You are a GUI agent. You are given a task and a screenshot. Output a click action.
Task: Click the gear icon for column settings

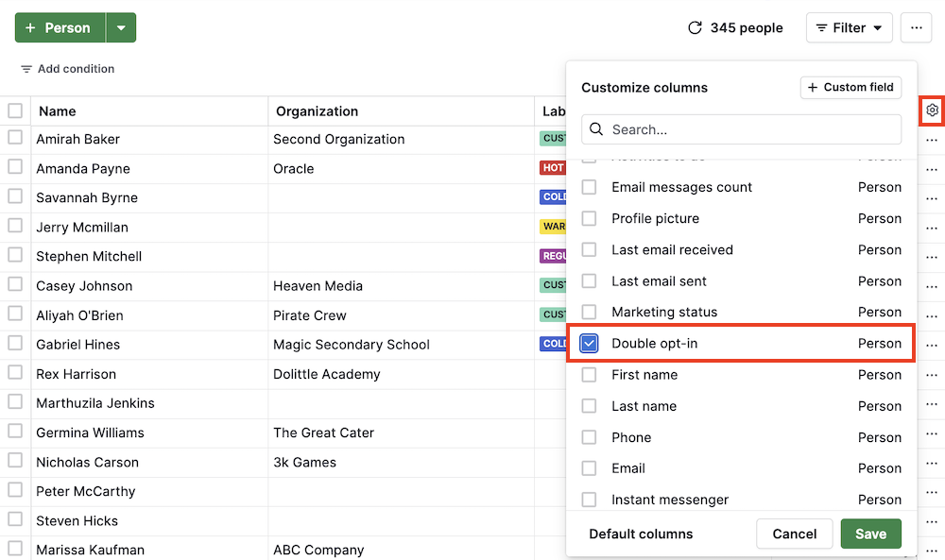click(x=932, y=110)
